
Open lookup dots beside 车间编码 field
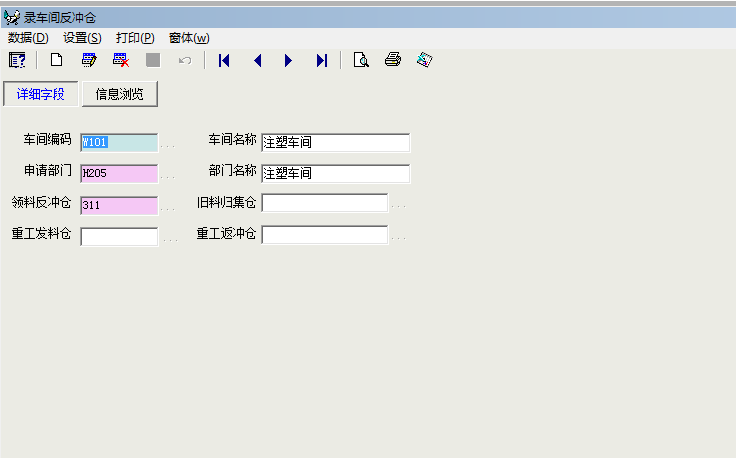pyautogui.click(x=168, y=144)
